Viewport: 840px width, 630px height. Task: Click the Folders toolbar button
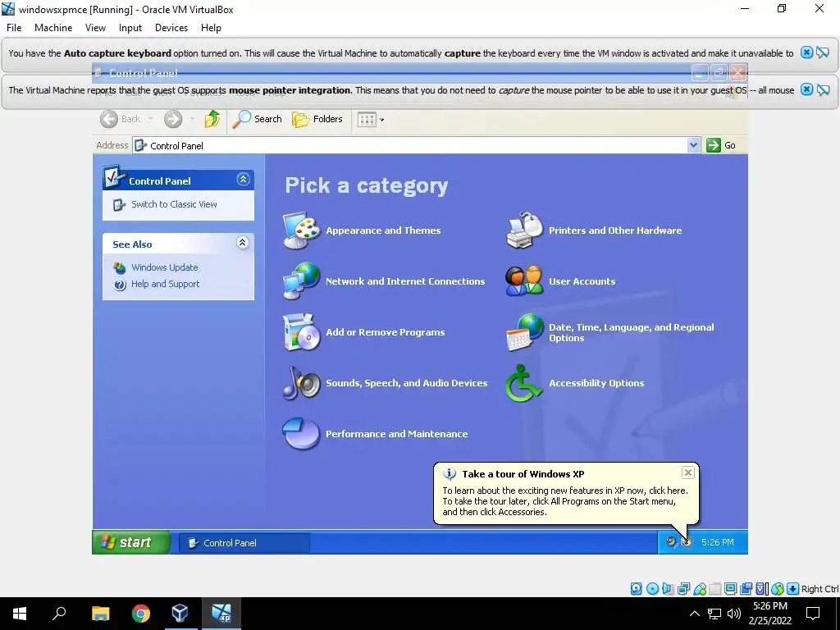[x=317, y=119]
